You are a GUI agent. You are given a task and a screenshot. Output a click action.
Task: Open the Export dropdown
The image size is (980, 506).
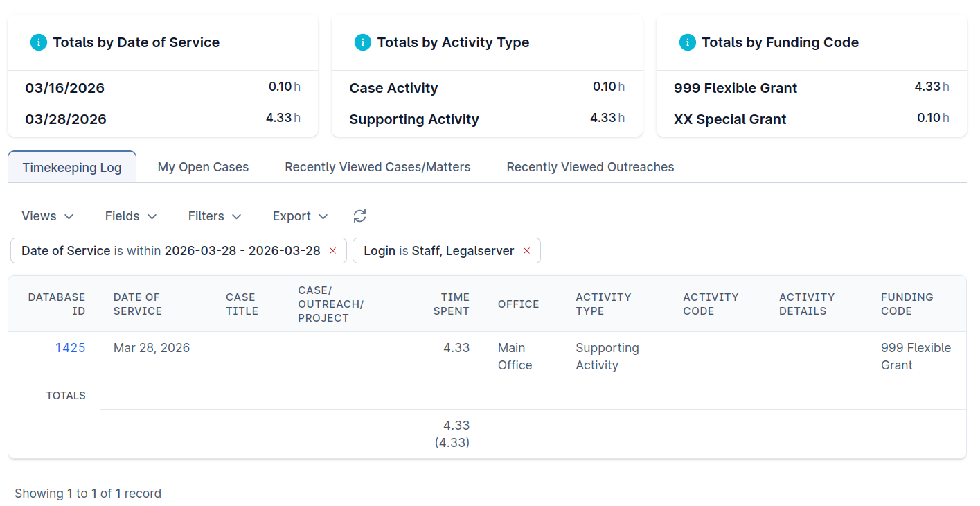click(300, 216)
